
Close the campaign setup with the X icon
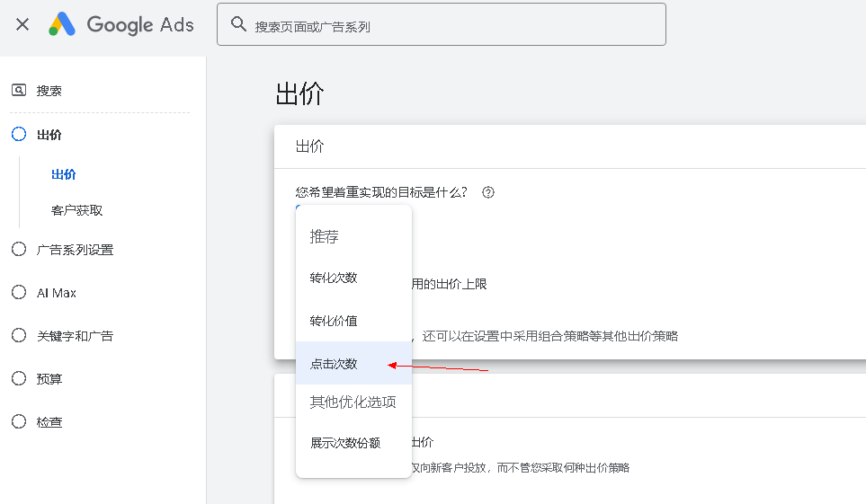point(22,24)
